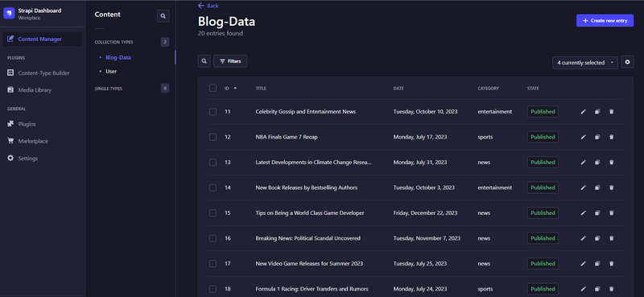The image size is (644, 297).
Task: Select the checkbox for entry ID 13
Action: pyautogui.click(x=213, y=163)
